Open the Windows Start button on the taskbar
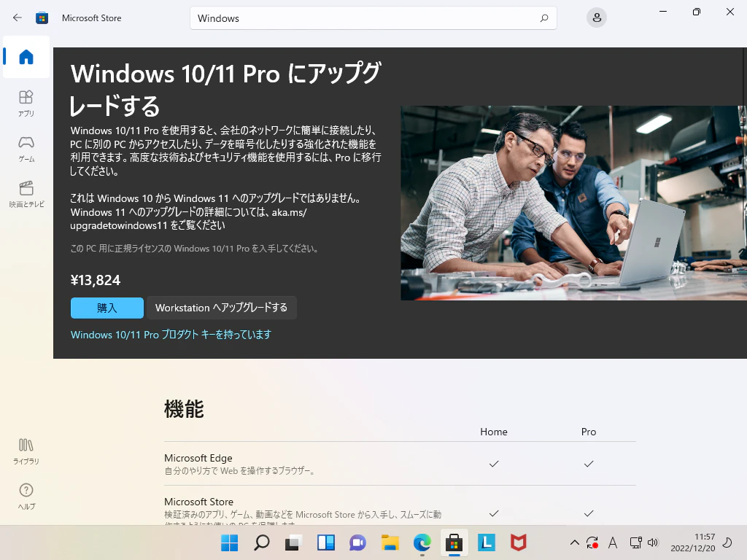The width and height of the screenshot is (747, 560). point(230,542)
